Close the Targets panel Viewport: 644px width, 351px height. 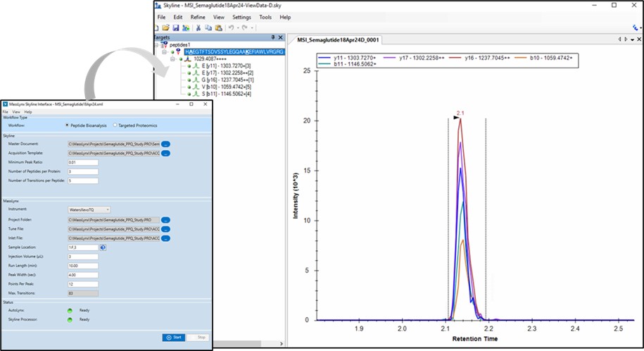tap(281, 37)
